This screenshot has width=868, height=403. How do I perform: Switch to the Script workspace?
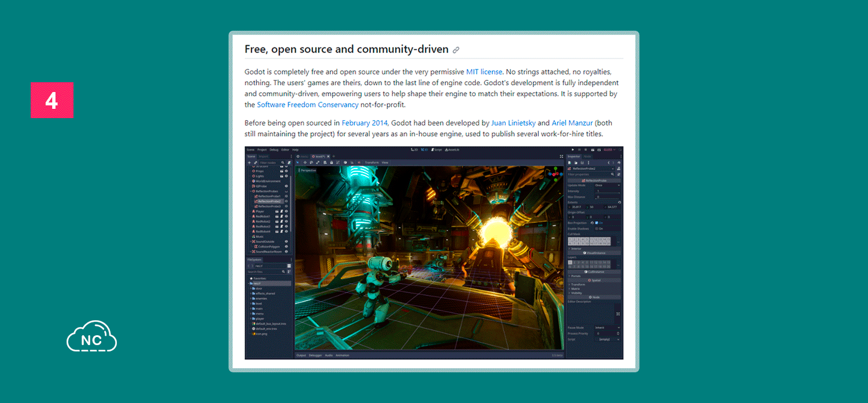[x=436, y=149]
